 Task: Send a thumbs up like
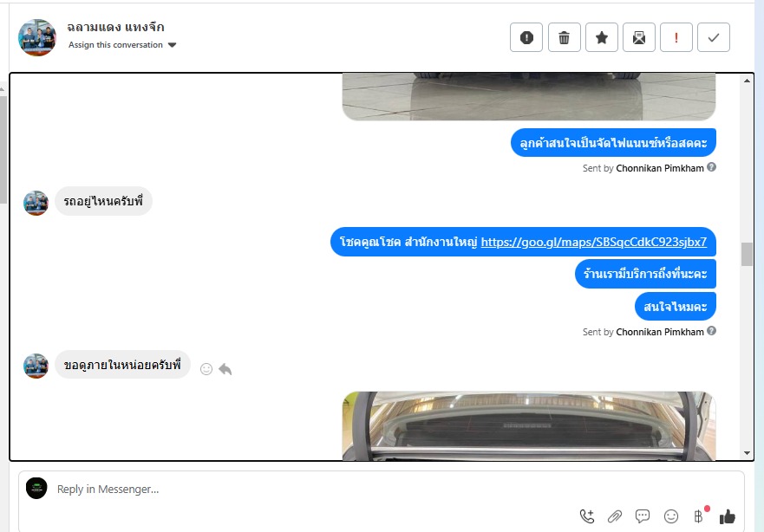click(x=728, y=516)
